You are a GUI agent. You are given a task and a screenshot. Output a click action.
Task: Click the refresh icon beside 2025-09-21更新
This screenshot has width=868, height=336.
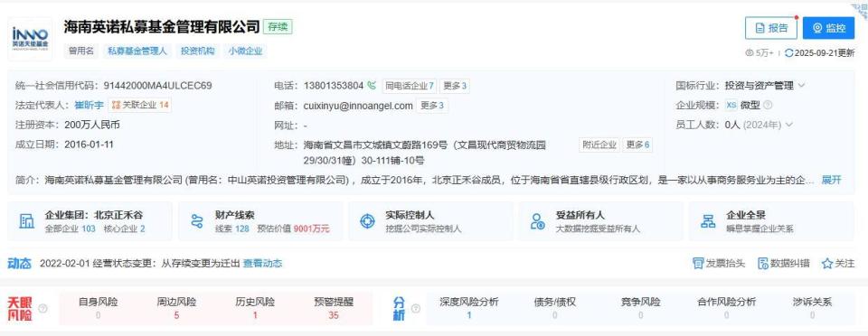click(788, 53)
